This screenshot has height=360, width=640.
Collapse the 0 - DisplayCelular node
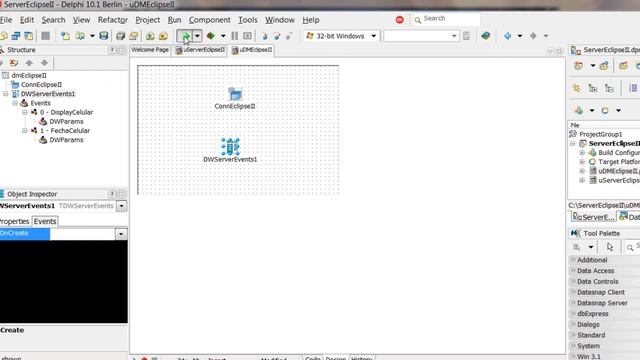coord(24,112)
